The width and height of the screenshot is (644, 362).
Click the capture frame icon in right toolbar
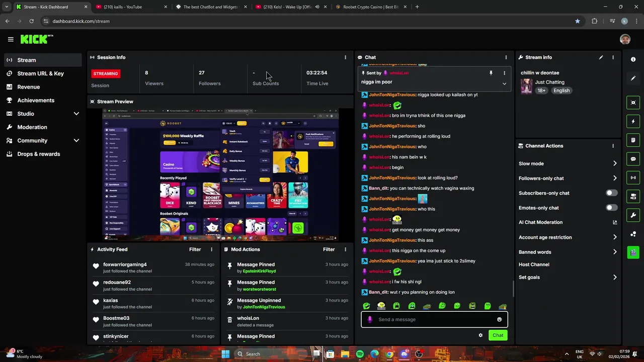633,103
